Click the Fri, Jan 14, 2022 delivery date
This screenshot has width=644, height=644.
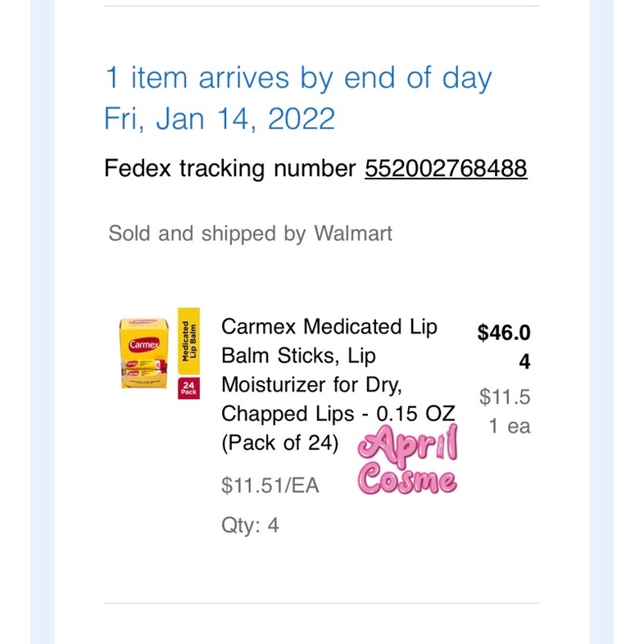(x=220, y=119)
